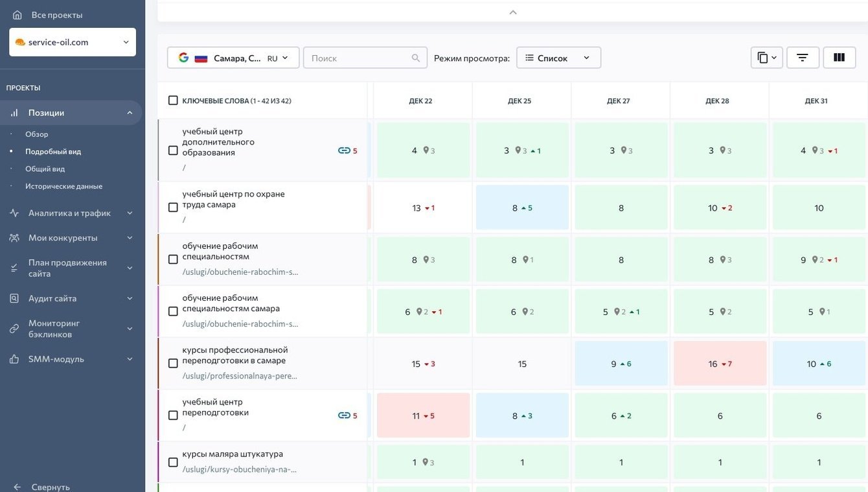Click the copy icon dropdown button

point(767,58)
